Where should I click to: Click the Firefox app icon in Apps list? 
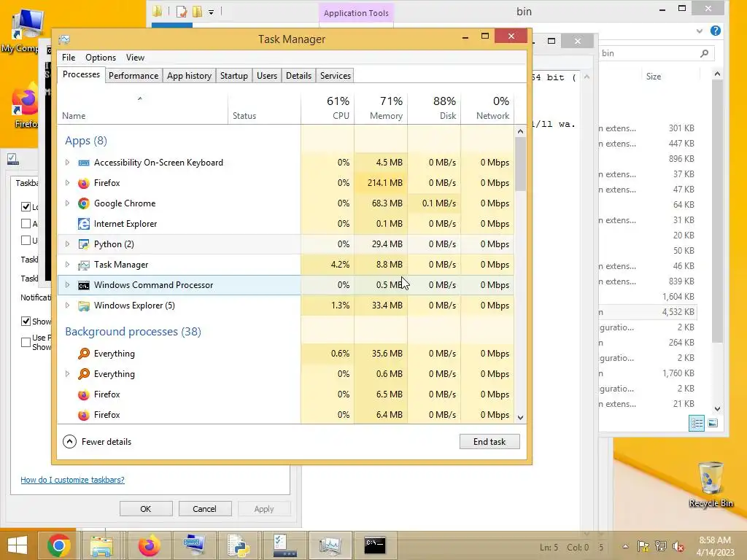(x=84, y=183)
